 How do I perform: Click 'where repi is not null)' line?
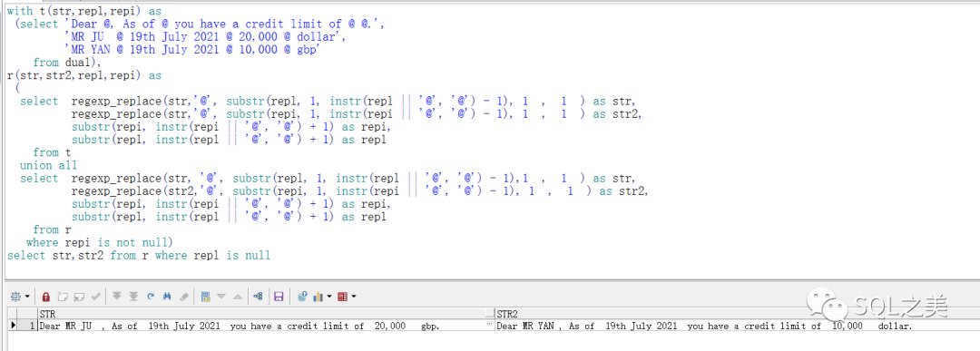coord(100,242)
